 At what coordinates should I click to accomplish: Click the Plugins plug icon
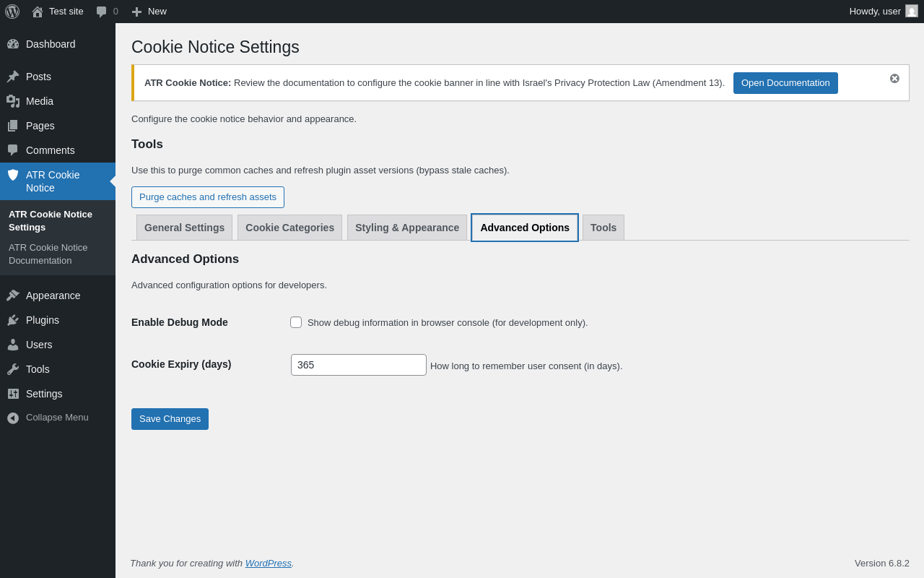point(13,320)
